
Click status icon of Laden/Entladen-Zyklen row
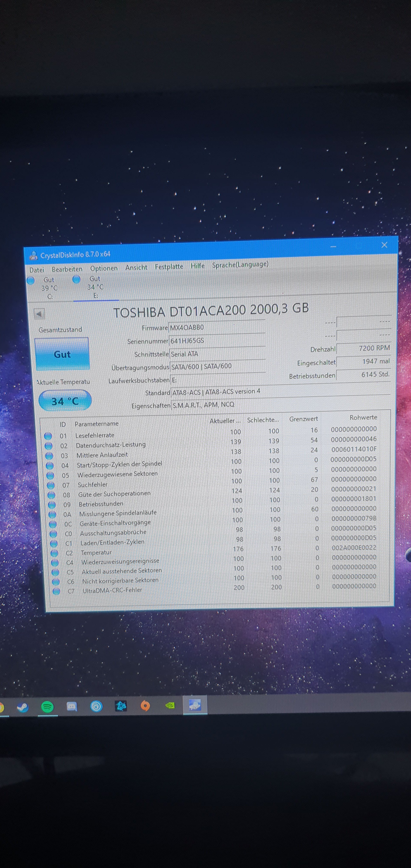click(54, 544)
